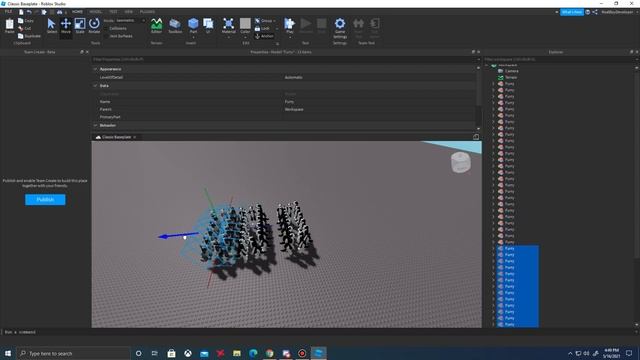This screenshot has width=640, height=360.
Task: Open Google Chrome from the taskbar
Action: tap(269, 353)
